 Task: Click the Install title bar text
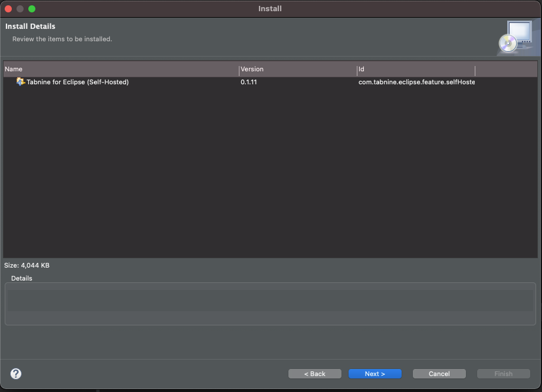point(270,9)
